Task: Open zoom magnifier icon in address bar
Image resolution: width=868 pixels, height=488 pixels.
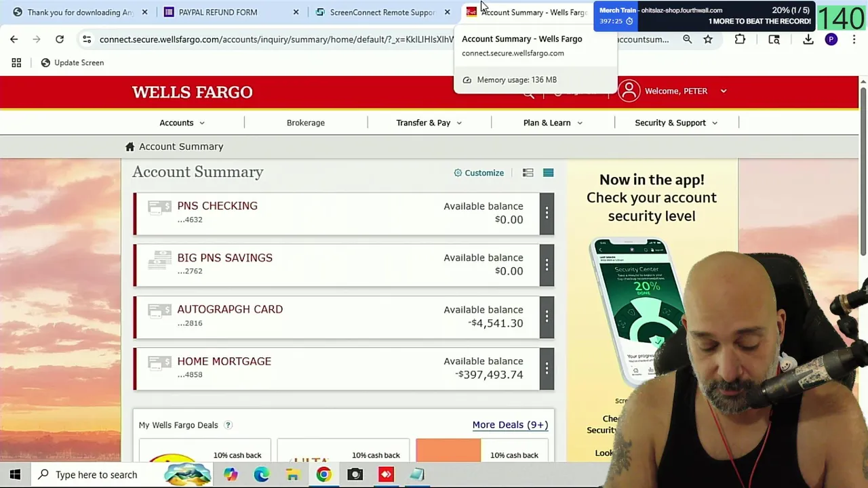Action: point(687,39)
